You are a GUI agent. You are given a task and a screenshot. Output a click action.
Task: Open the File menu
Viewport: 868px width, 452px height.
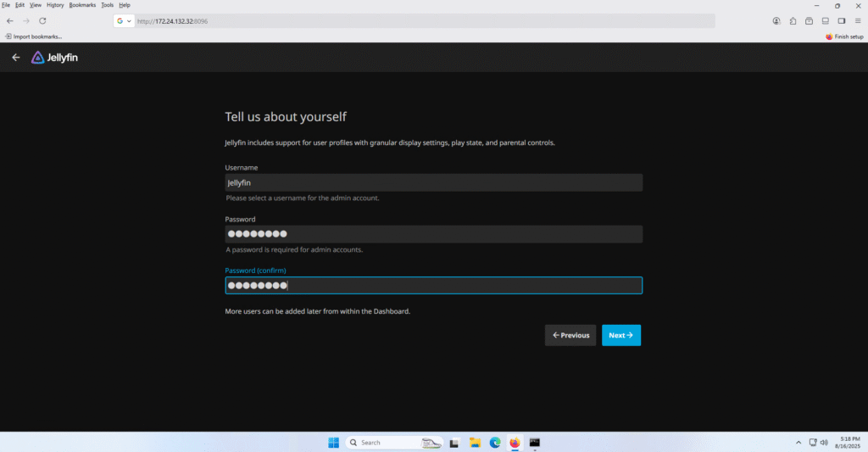pos(6,5)
